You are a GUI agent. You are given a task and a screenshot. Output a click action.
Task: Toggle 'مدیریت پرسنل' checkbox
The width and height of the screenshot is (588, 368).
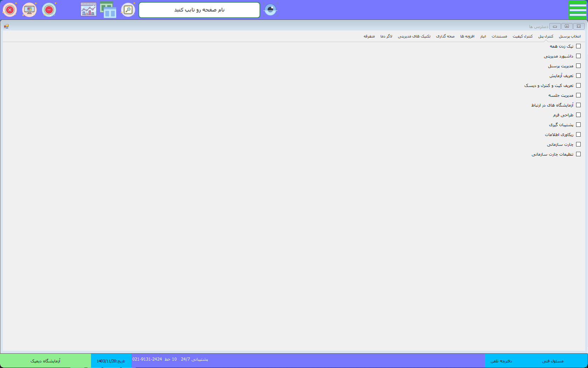tap(578, 66)
